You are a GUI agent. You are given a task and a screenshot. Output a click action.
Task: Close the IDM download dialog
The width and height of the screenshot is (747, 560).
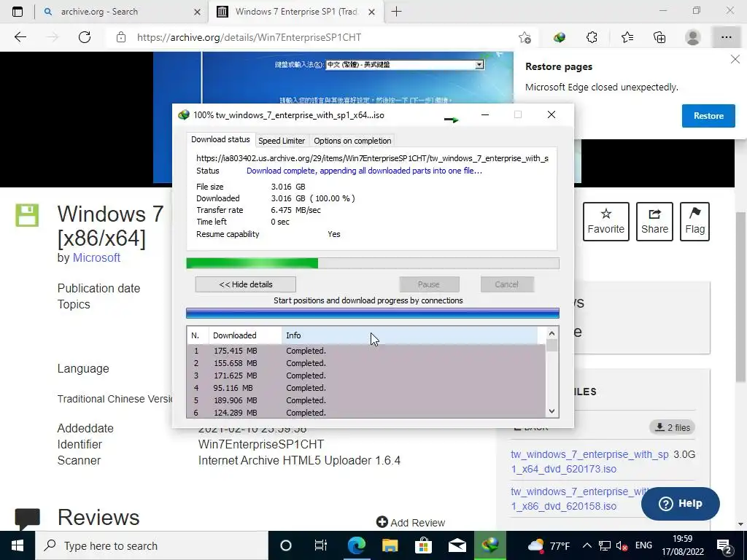551,114
